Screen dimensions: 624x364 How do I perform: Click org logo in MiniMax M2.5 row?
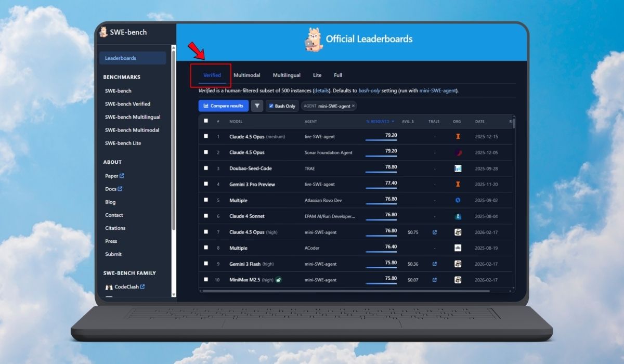click(x=458, y=280)
